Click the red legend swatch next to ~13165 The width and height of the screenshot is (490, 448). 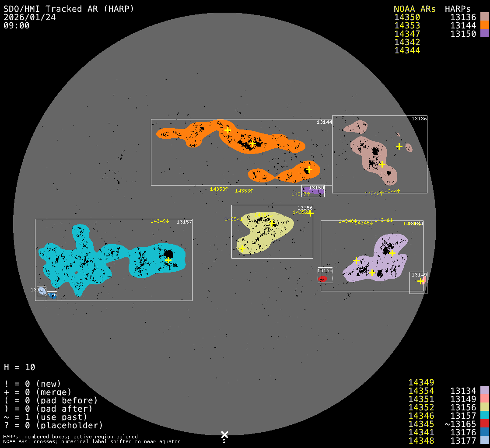[484, 424]
